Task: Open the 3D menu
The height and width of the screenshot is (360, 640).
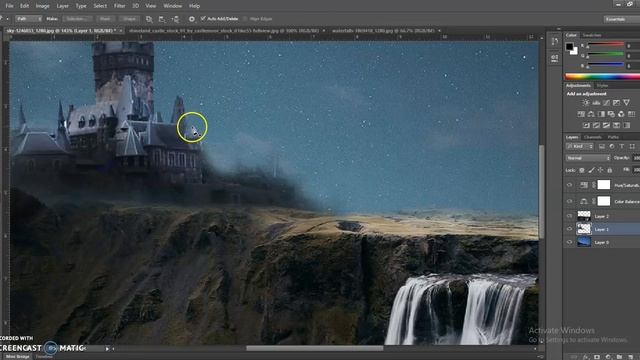Action: tap(136, 6)
